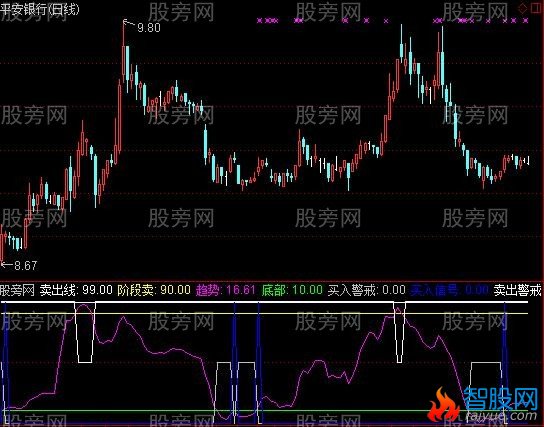The height and width of the screenshot is (427, 544).
Task: Click the 平安银行(日线) chart title
Action: [x=40, y=9]
